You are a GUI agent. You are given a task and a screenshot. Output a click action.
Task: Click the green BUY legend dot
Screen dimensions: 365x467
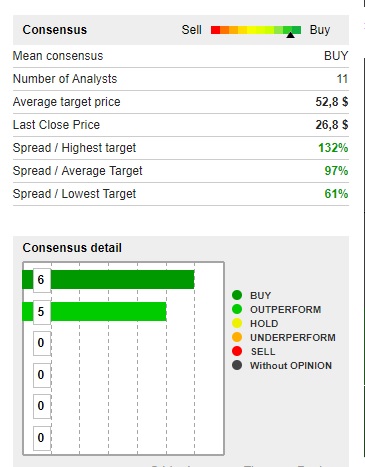237,295
